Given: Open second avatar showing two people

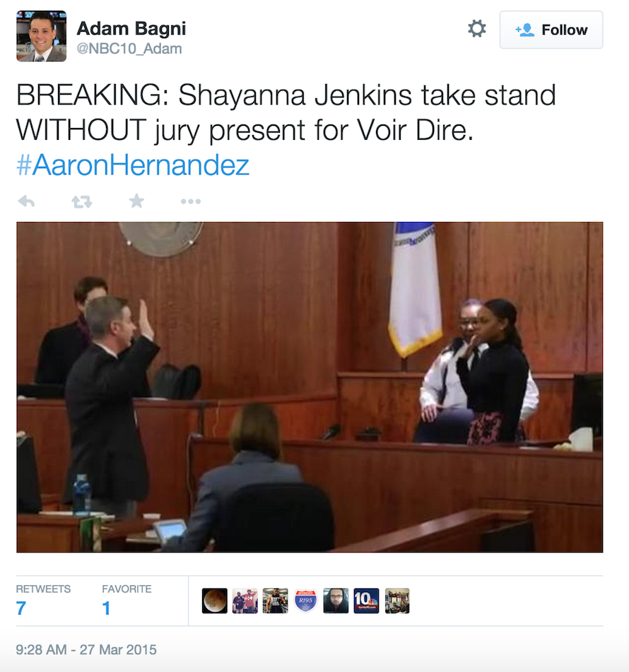Looking at the screenshot, I should click(x=245, y=601).
